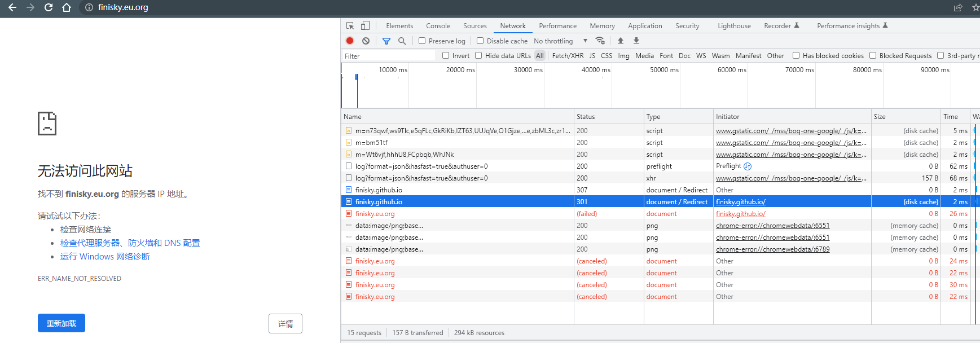View site information icon in address bar
Viewport: 980px width, 343px height.
[89, 7]
